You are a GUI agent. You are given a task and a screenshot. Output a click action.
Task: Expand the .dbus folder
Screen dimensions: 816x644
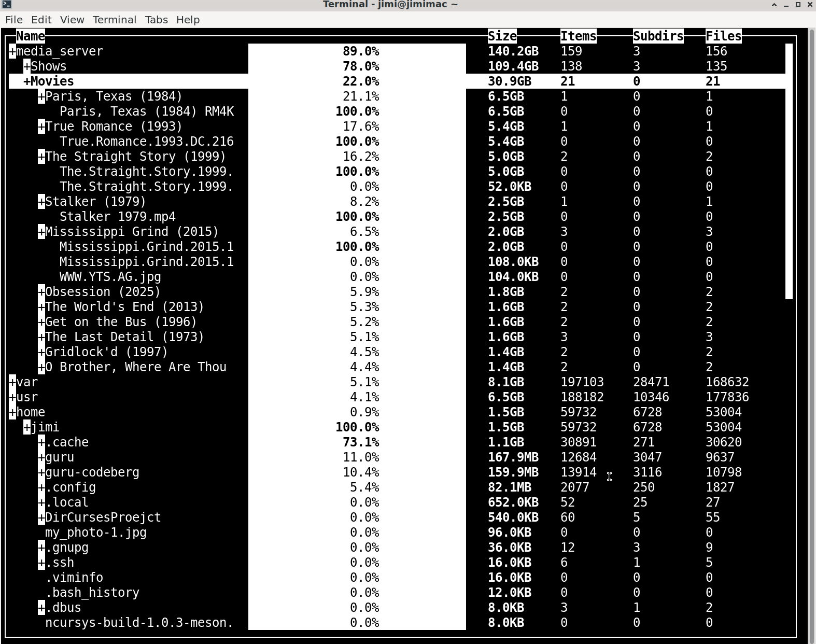coord(41,608)
